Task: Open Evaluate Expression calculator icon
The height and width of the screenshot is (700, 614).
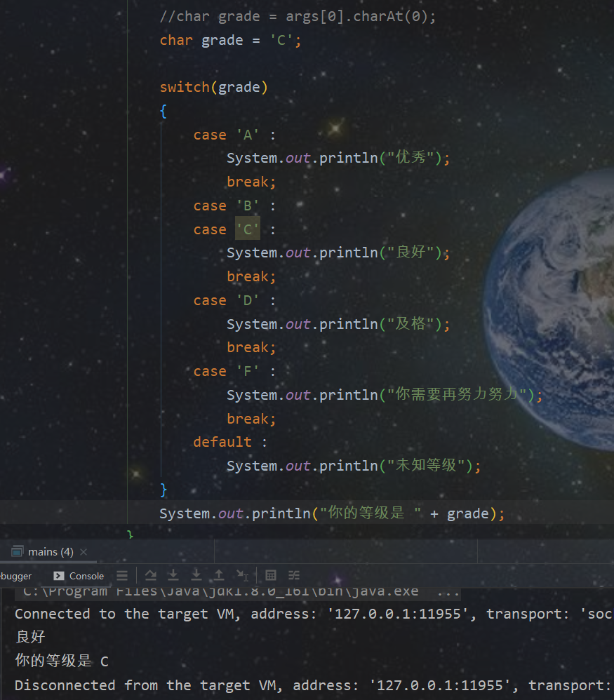Action: 271,576
